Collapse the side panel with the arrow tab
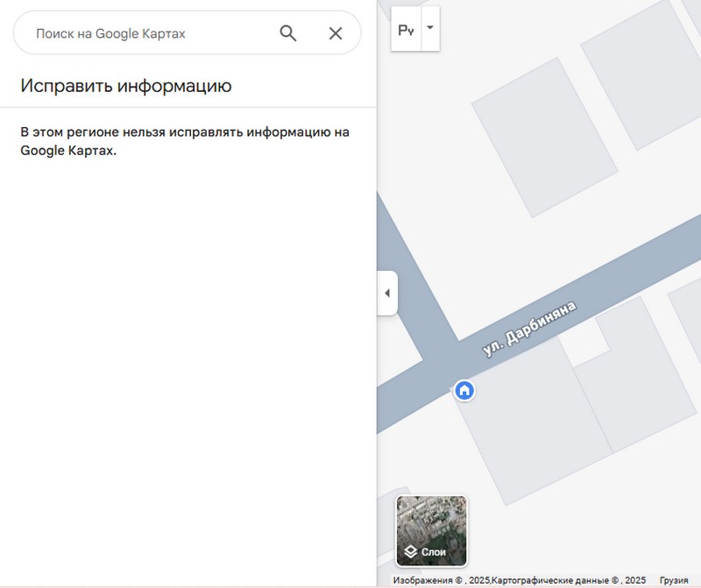The height and width of the screenshot is (588, 701). 387,293
